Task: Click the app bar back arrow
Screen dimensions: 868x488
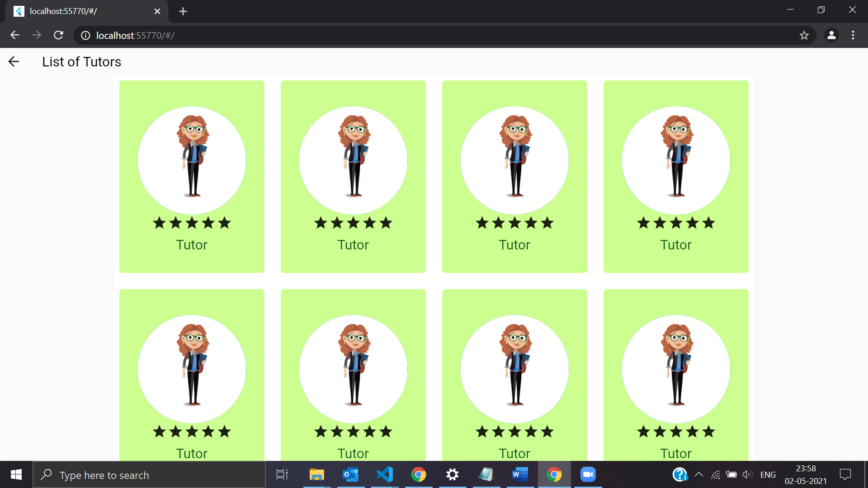Action: pos(14,62)
